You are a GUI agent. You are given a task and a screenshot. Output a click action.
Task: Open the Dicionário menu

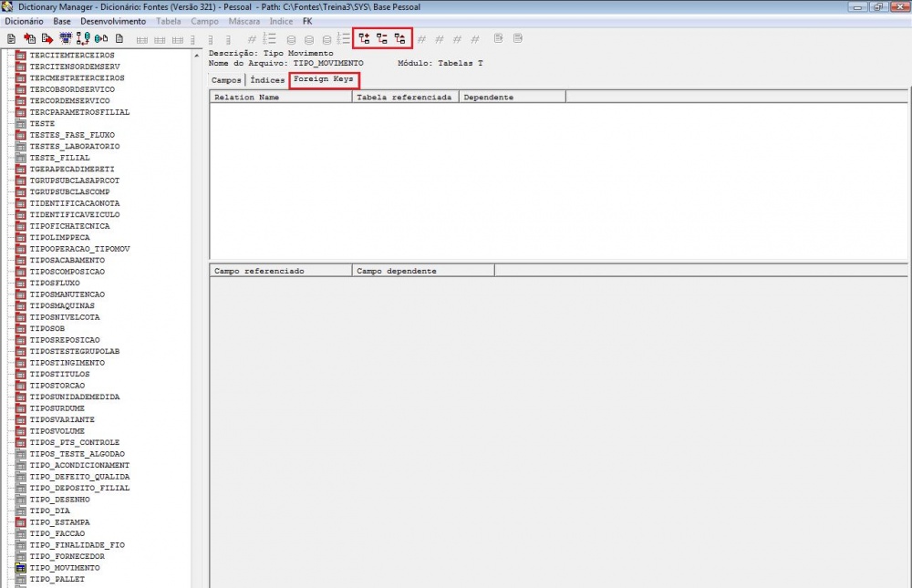click(24, 20)
